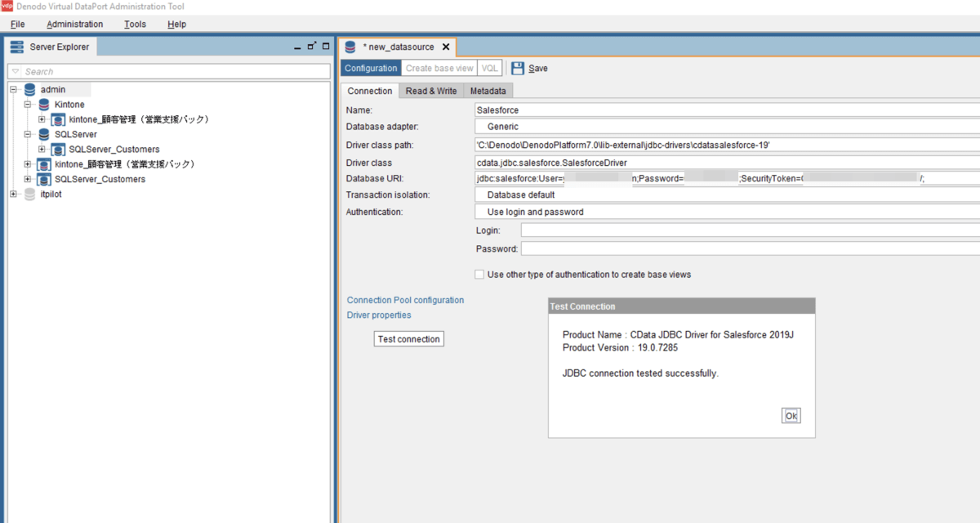Focus the Password input field
The image size is (980, 523).
point(751,248)
